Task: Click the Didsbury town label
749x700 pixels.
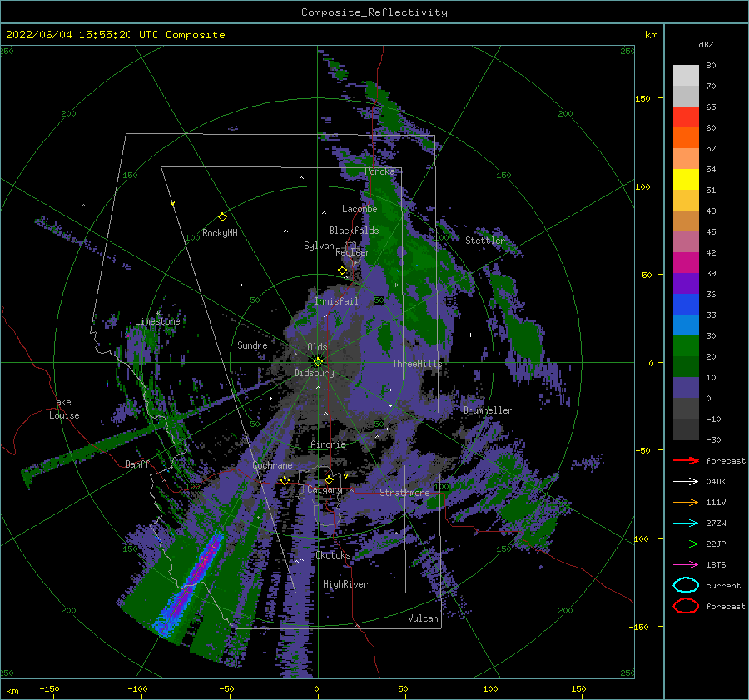Action: [x=315, y=373]
